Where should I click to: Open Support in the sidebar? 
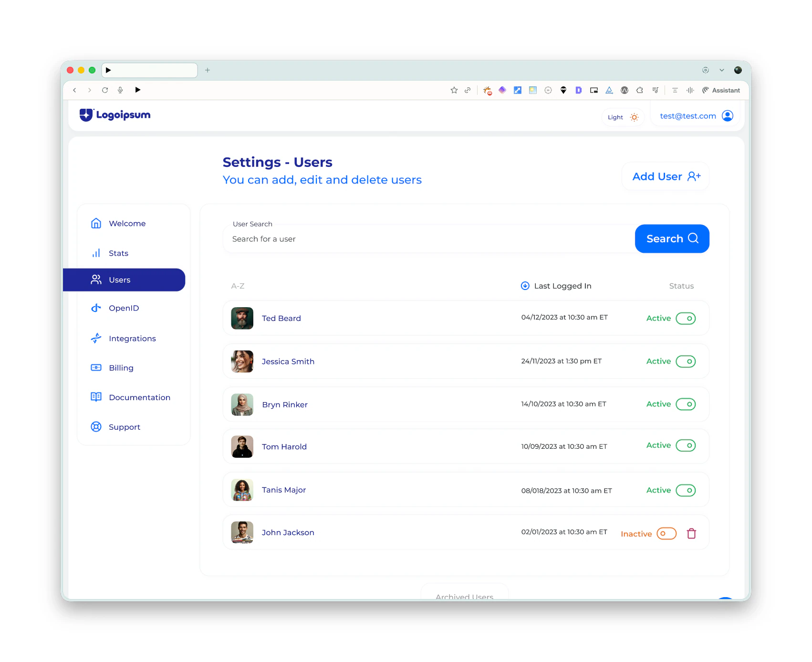[115, 427]
